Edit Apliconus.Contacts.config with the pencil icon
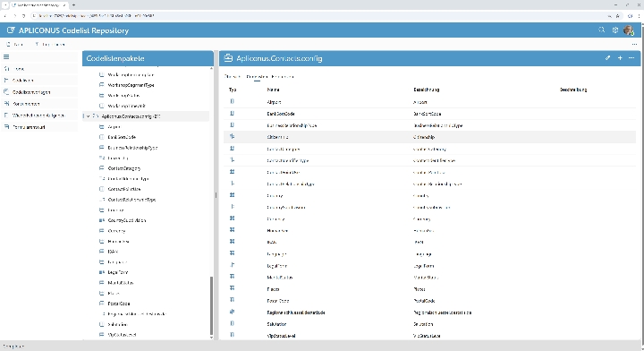The height and width of the screenshot is (351, 644). click(607, 58)
